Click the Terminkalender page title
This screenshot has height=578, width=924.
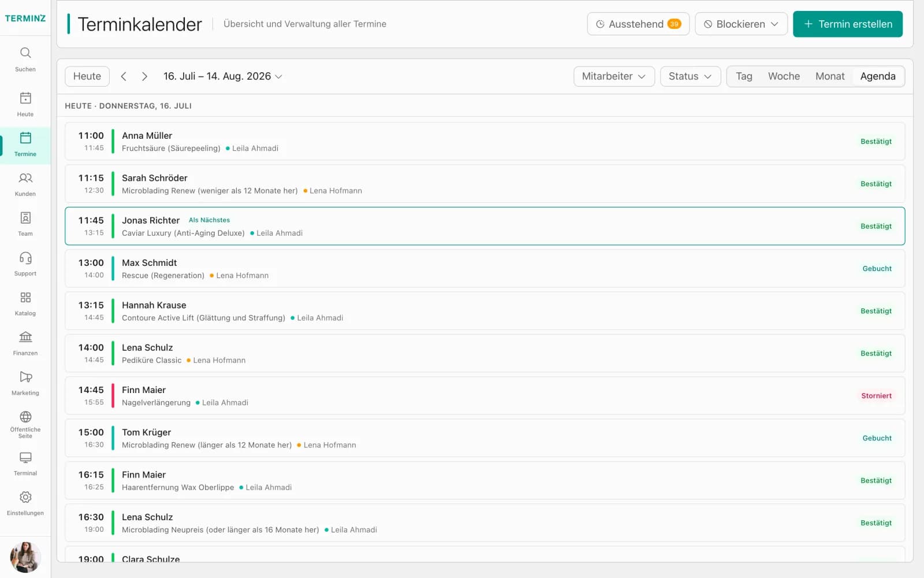[140, 24]
